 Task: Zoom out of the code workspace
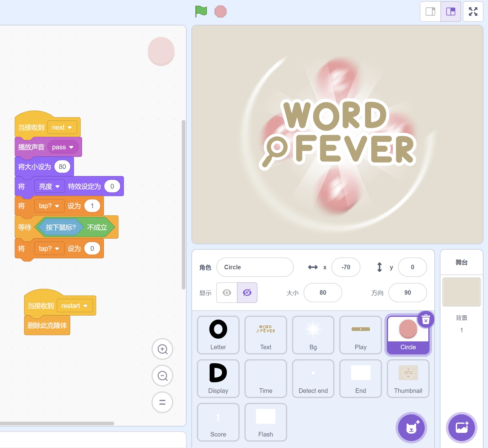pyautogui.click(x=162, y=376)
